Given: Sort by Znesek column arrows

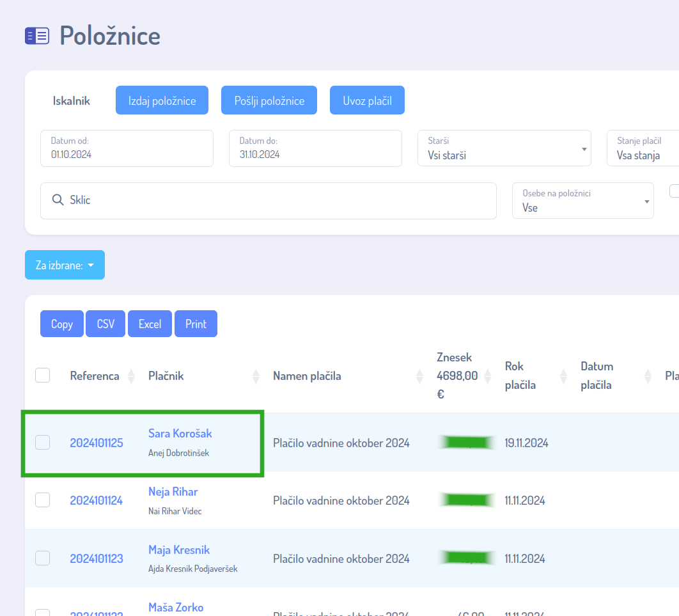Looking at the screenshot, I should pos(488,376).
